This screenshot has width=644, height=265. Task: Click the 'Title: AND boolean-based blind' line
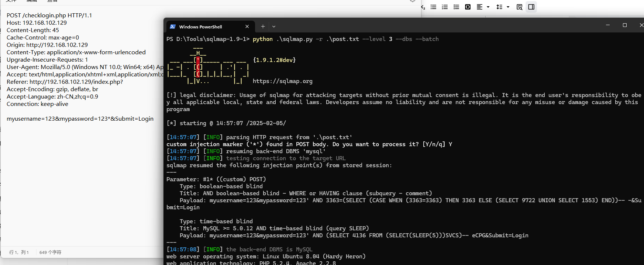click(x=306, y=193)
